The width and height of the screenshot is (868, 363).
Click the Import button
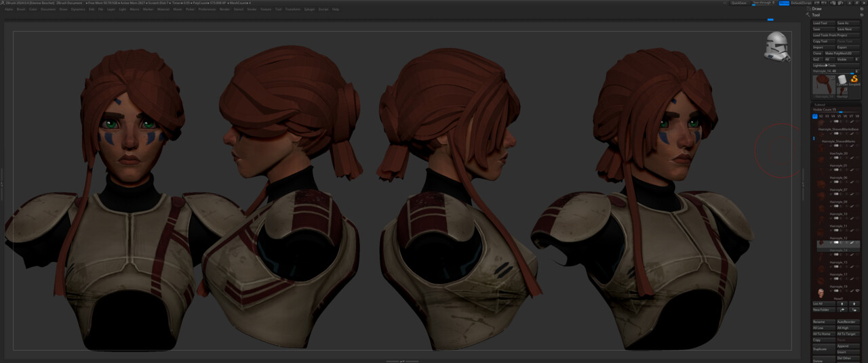[x=824, y=47]
